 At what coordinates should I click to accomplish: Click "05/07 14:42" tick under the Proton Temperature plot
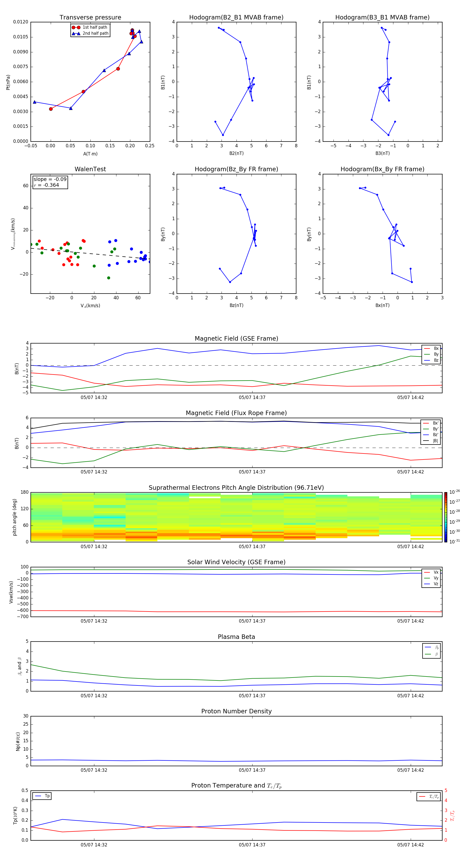coord(410,845)
